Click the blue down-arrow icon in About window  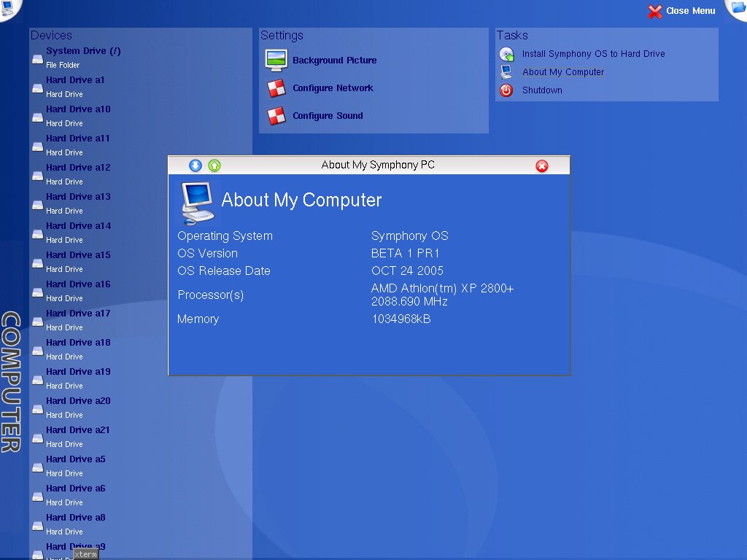(196, 166)
